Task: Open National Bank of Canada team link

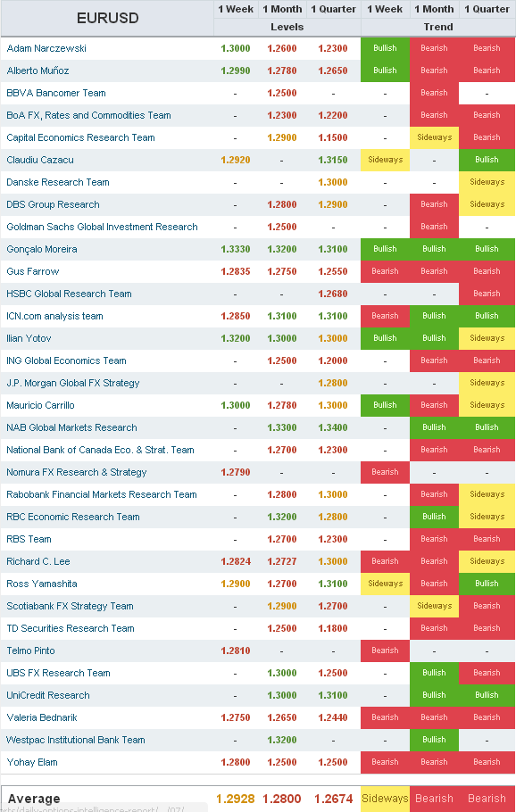Action: [101, 449]
